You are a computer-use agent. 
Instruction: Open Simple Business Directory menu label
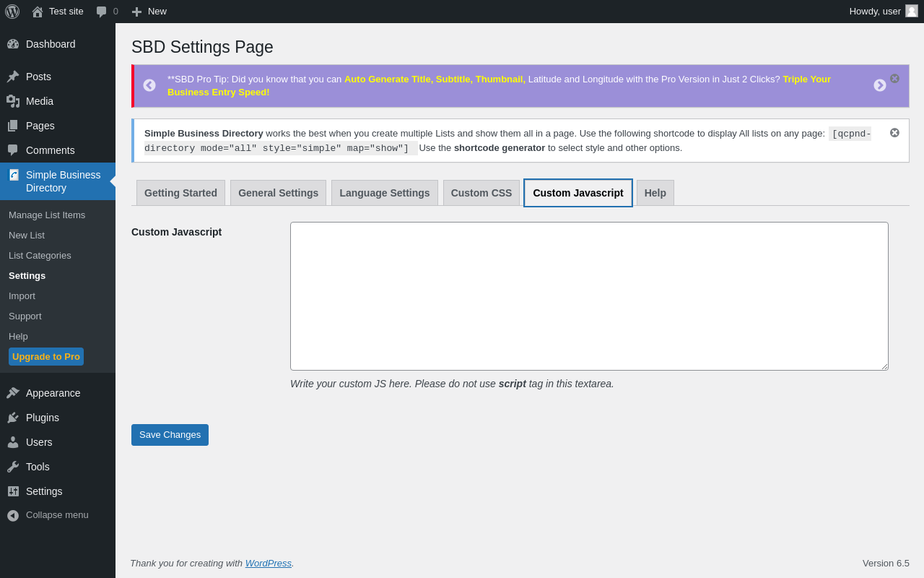coord(64,181)
